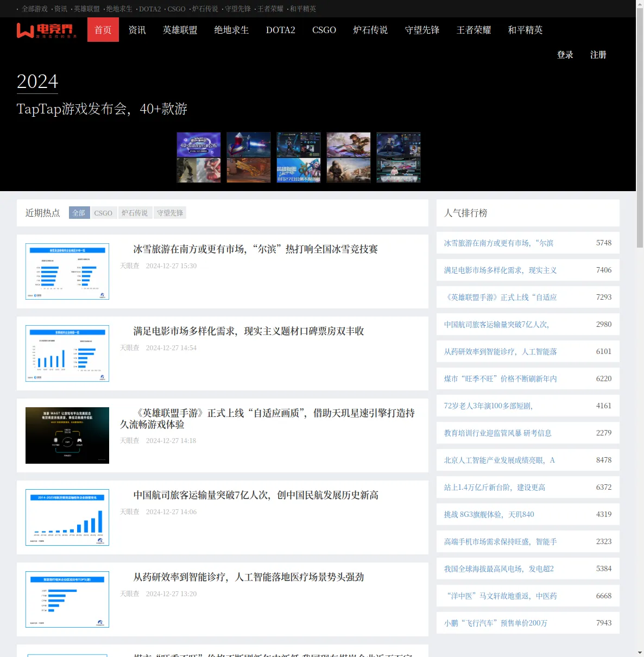The width and height of the screenshot is (644, 657).
Task: Open article title 从药研效率到智能诊疗，人工智能落地医疗场景势头强劲
Action: pos(249,577)
